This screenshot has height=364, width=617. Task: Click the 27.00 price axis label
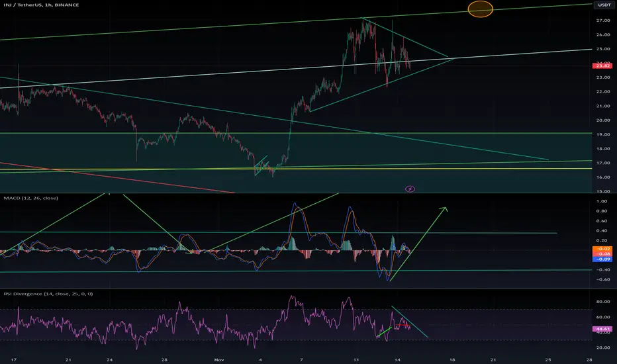tap(603, 20)
